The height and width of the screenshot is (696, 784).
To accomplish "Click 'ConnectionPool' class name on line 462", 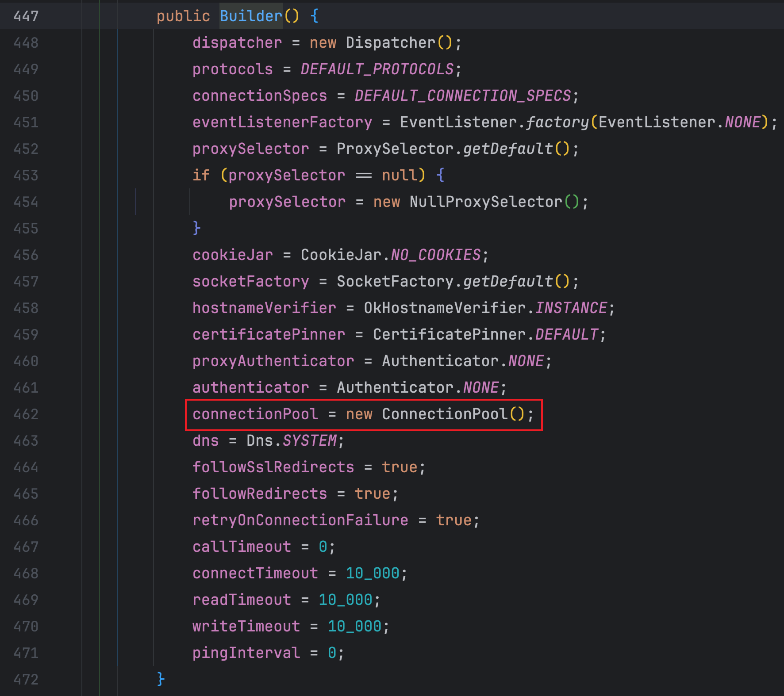I will pyautogui.click(x=445, y=414).
